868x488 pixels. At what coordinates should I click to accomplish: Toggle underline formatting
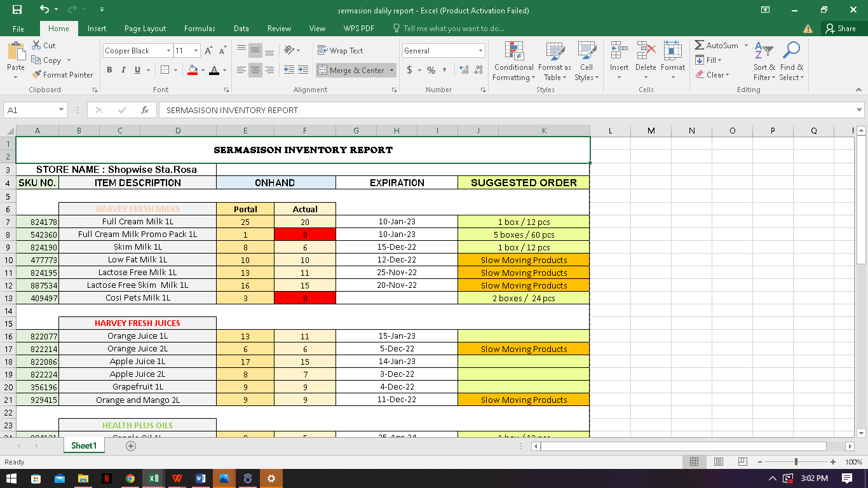137,70
